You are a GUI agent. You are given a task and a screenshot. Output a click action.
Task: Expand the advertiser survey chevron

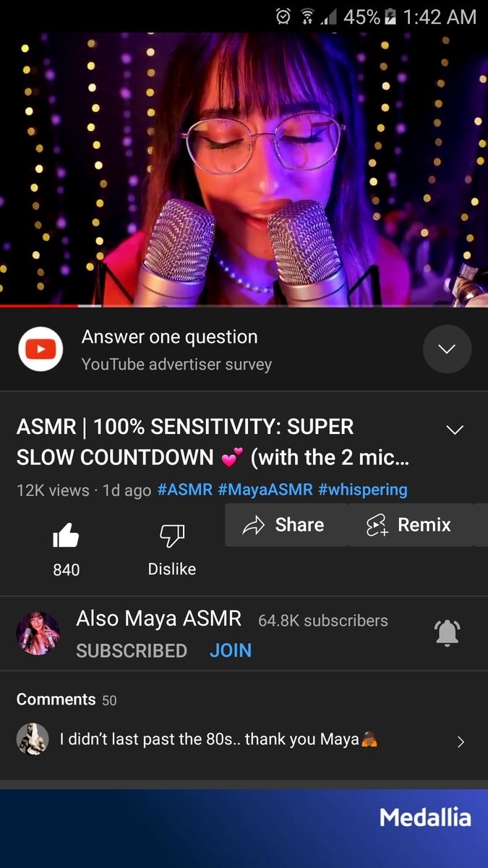[447, 349]
